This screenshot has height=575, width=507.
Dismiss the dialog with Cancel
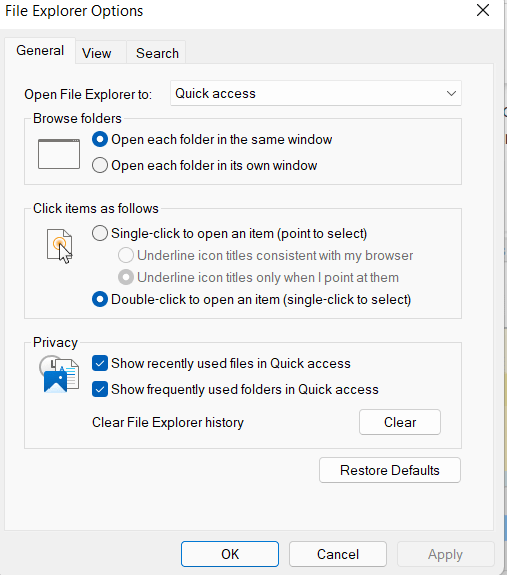point(338,554)
